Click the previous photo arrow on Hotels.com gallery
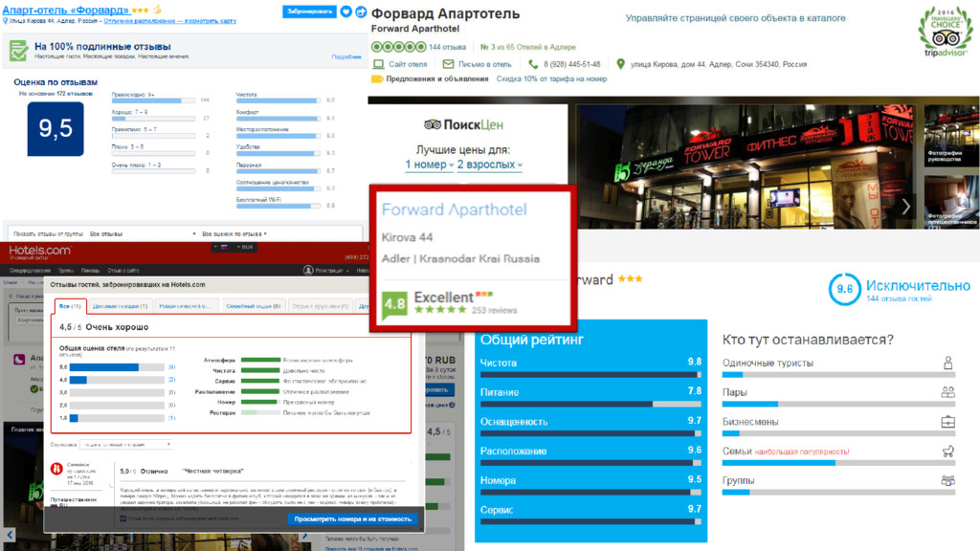 10,535
